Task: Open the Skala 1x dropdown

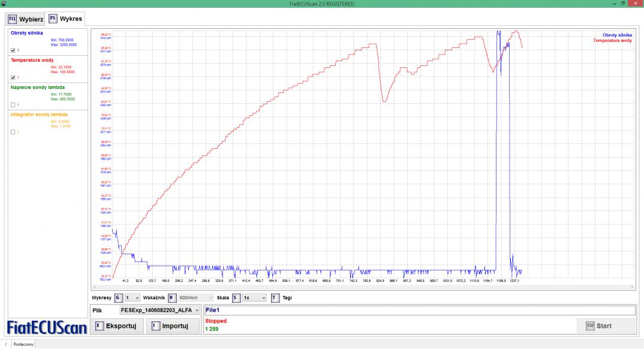Action: tap(255, 297)
